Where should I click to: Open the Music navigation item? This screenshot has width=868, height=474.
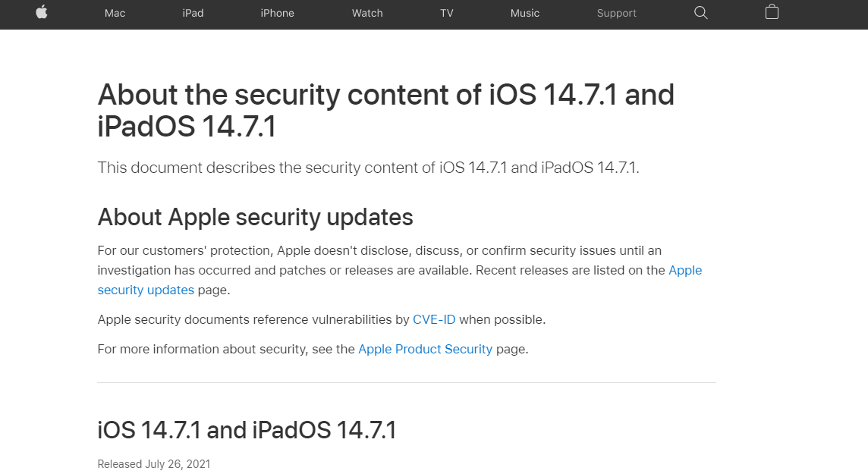pyautogui.click(x=525, y=14)
